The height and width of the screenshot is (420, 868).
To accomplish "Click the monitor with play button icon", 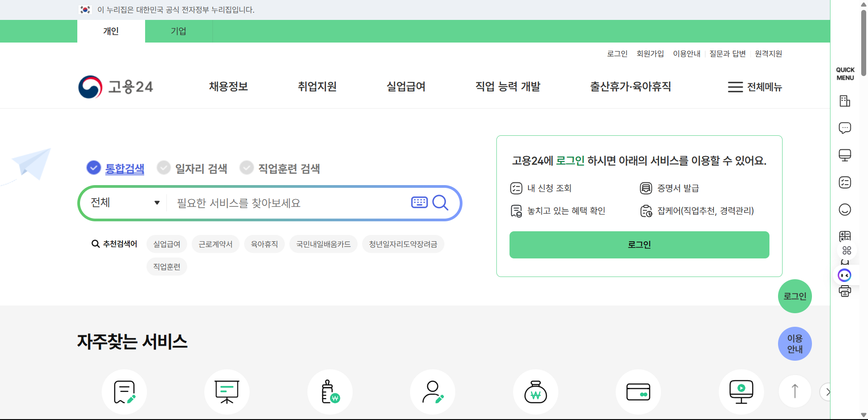I will (741, 392).
